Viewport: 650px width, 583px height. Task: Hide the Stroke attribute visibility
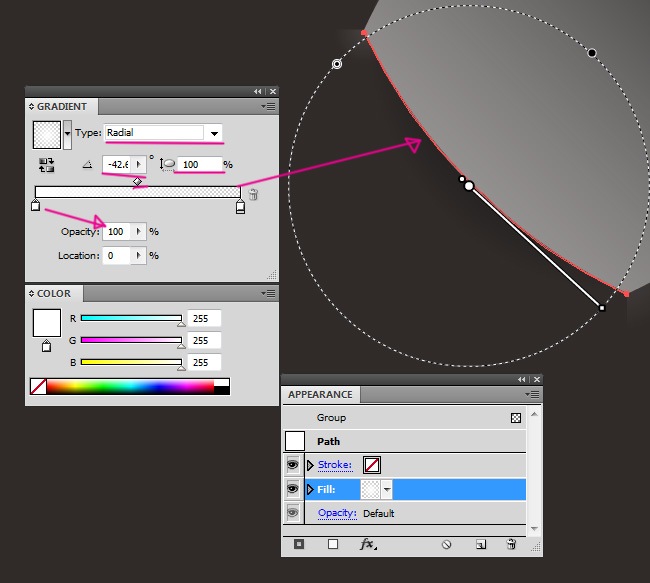pos(294,465)
